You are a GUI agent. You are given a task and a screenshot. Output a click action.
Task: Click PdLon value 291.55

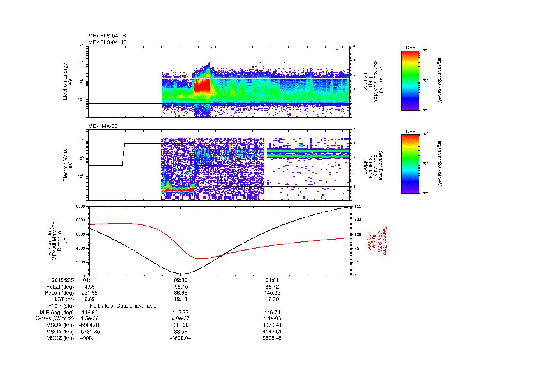point(89,293)
